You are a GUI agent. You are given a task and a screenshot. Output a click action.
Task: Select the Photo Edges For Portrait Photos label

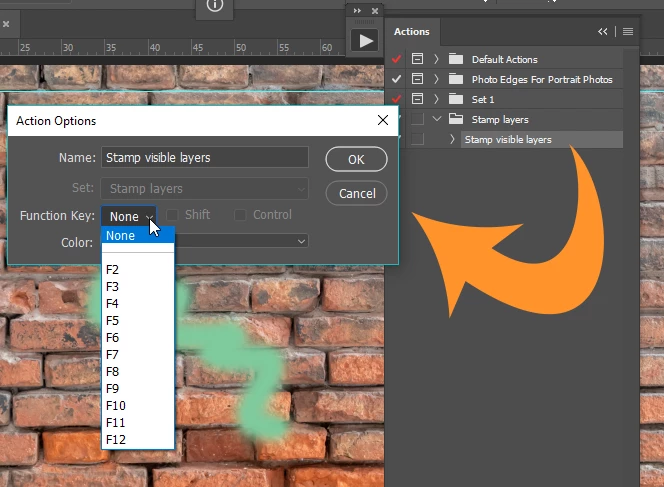pos(542,79)
